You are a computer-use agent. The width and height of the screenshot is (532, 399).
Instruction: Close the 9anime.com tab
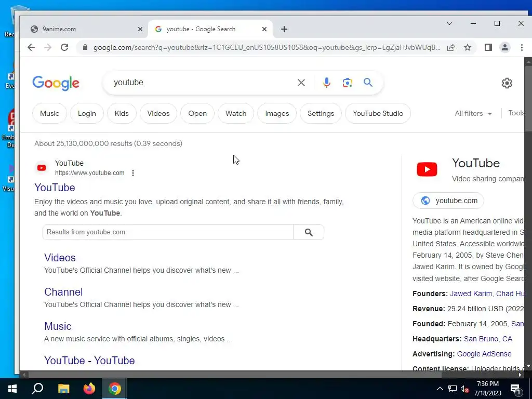[x=140, y=29]
